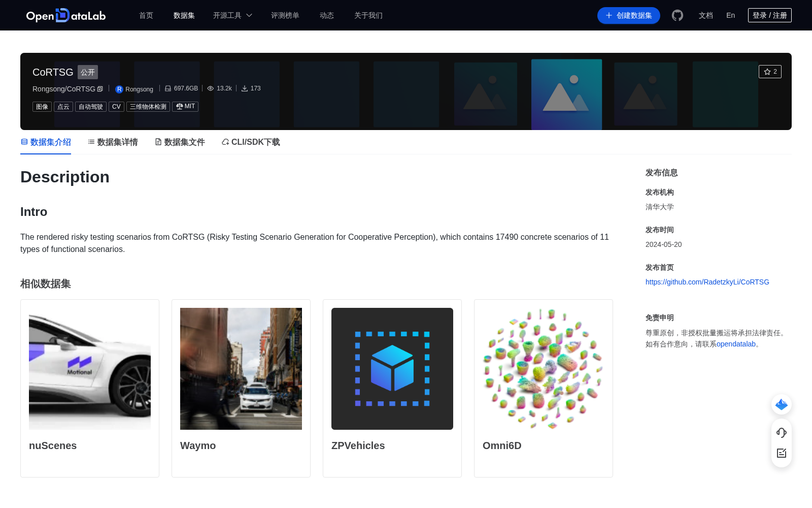Switch to the 数据集介绍 tab

(x=46, y=142)
